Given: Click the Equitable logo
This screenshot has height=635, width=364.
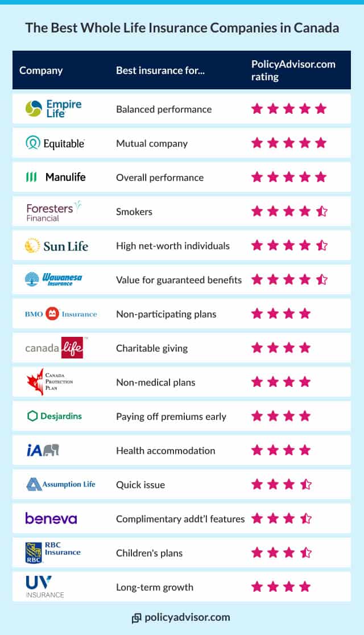Looking at the screenshot, I should click(x=55, y=143).
